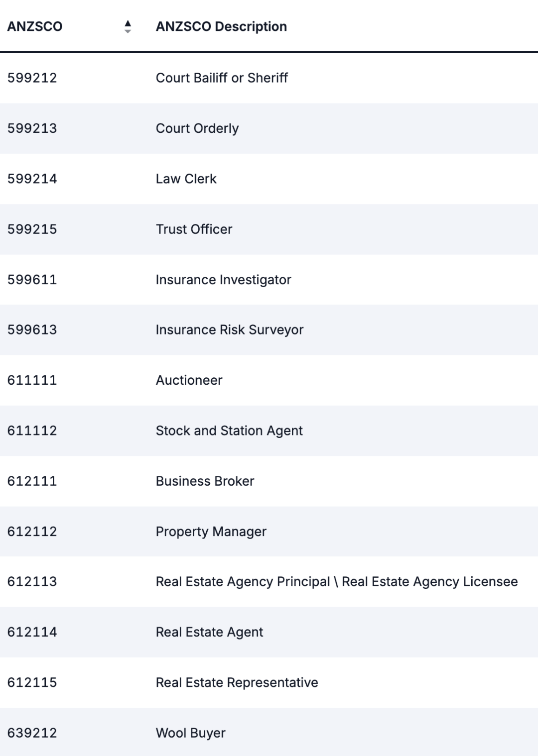Choose the Insurance Investigator row
538x756 pixels.
[x=269, y=280]
